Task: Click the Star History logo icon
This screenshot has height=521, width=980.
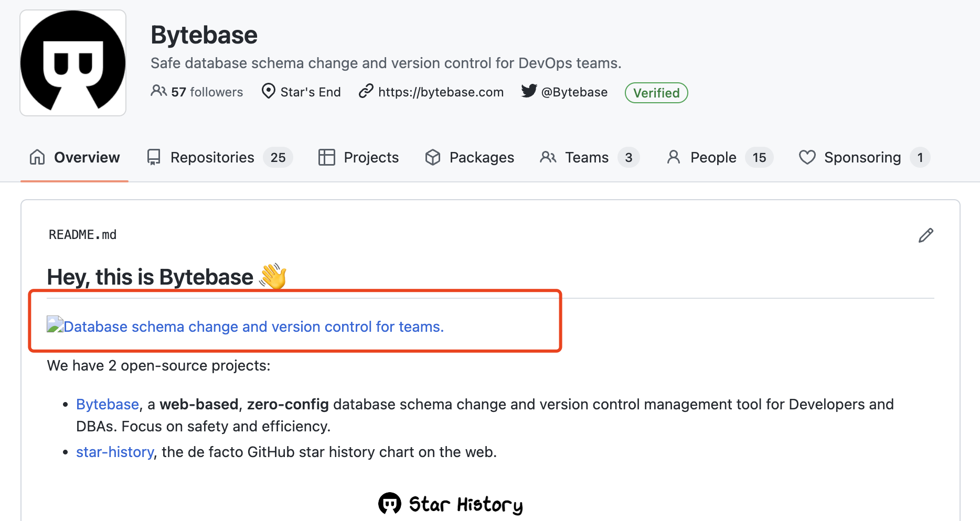Action: point(390,504)
